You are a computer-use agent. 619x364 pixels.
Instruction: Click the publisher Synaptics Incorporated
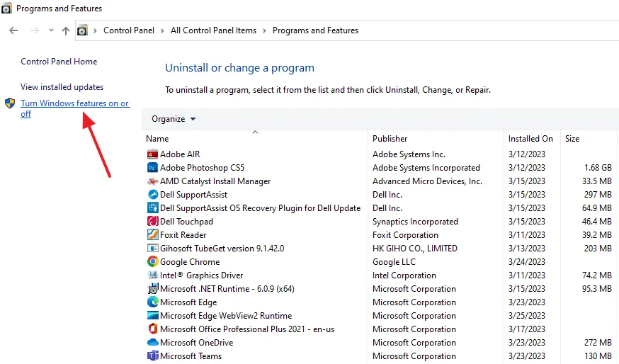[415, 222]
